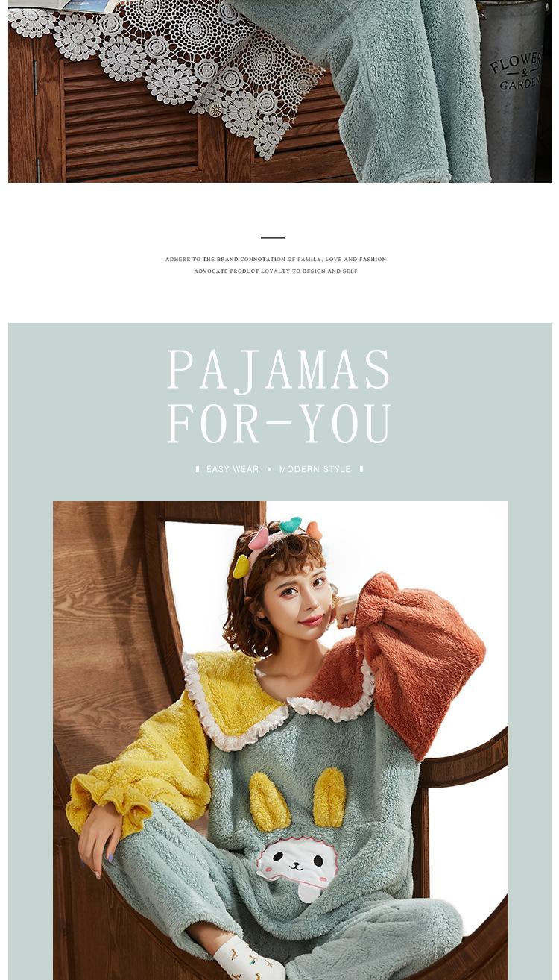Click the teal heart hair clip
Screen dimensions: 559x980
(x=291, y=524)
